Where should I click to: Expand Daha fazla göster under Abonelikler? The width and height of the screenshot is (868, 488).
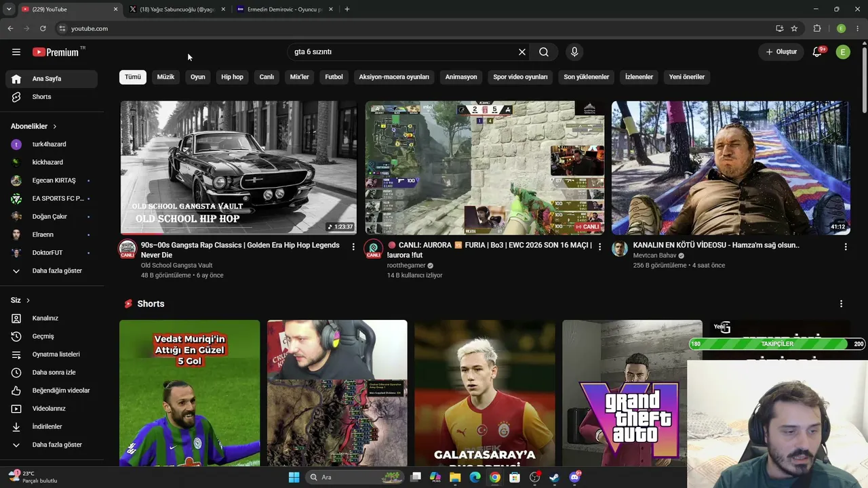click(x=52, y=271)
